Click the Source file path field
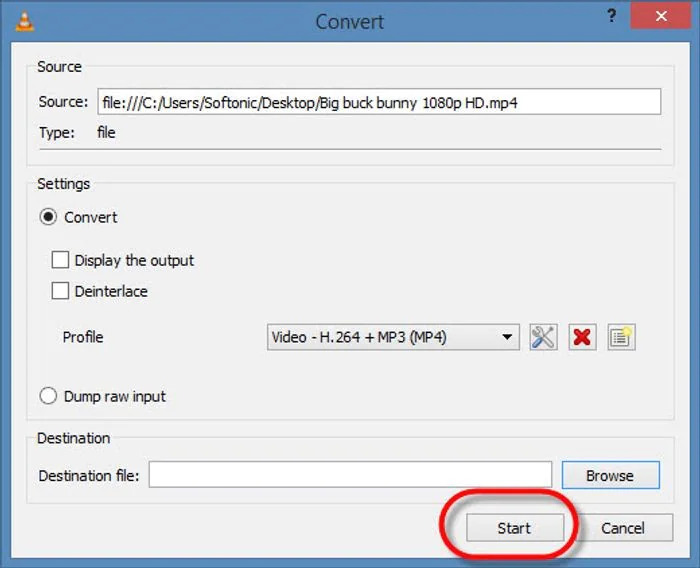Image resolution: width=700 pixels, height=568 pixels. pyautogui.click(x=379, y=102)
